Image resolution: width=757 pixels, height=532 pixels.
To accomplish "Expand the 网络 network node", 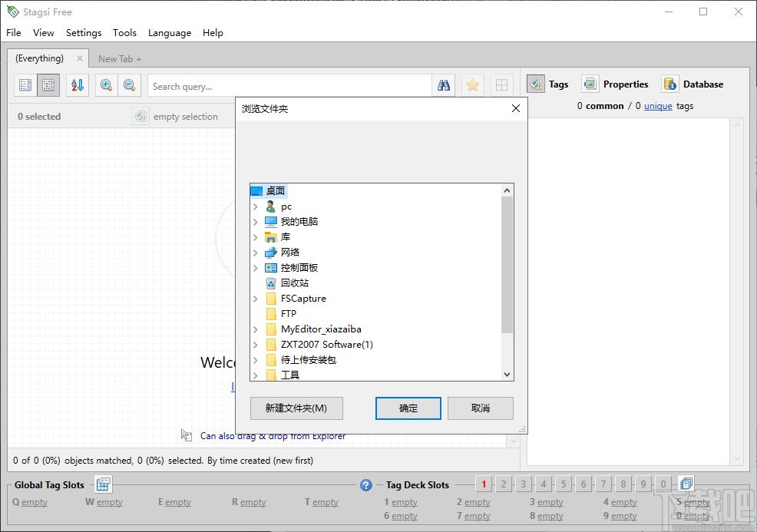I will [x=256, y=253].
